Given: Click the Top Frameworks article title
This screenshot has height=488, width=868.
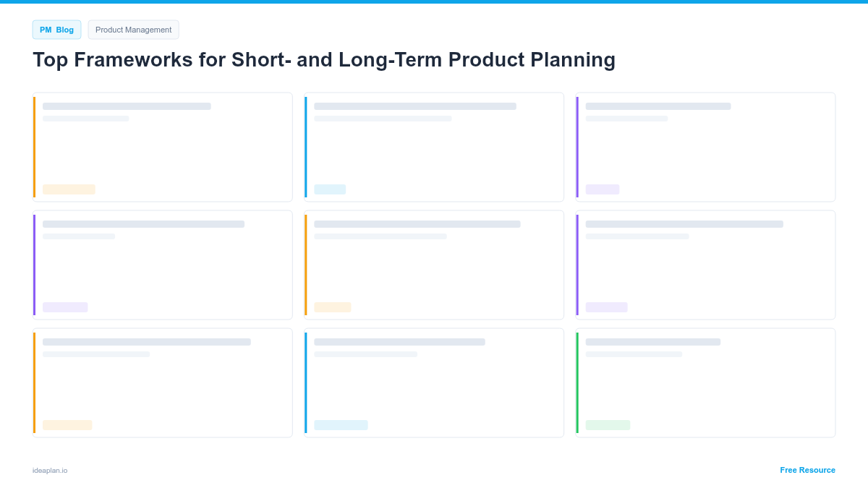Looking at the screenshot, I should click(324, 59).
